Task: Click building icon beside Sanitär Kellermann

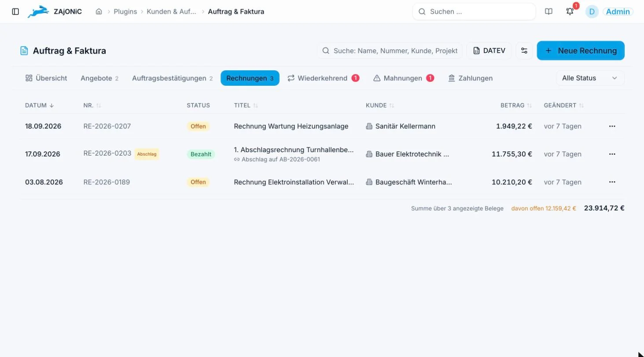Action: pos(369,126)
